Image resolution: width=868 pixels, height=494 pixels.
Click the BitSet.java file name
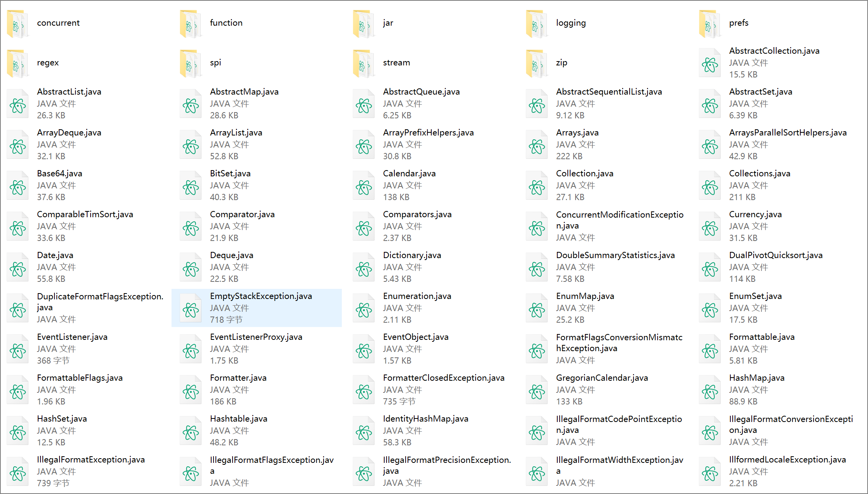230,174
